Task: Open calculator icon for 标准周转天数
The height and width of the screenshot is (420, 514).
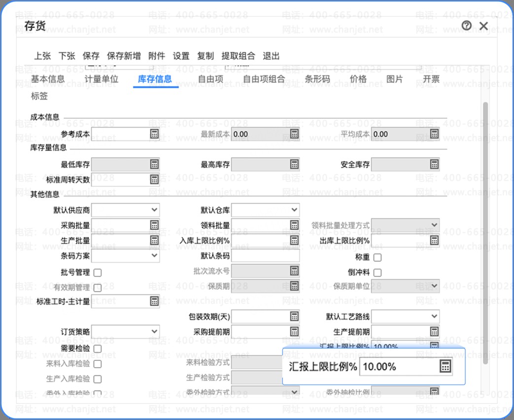Action: click(154, 179)
